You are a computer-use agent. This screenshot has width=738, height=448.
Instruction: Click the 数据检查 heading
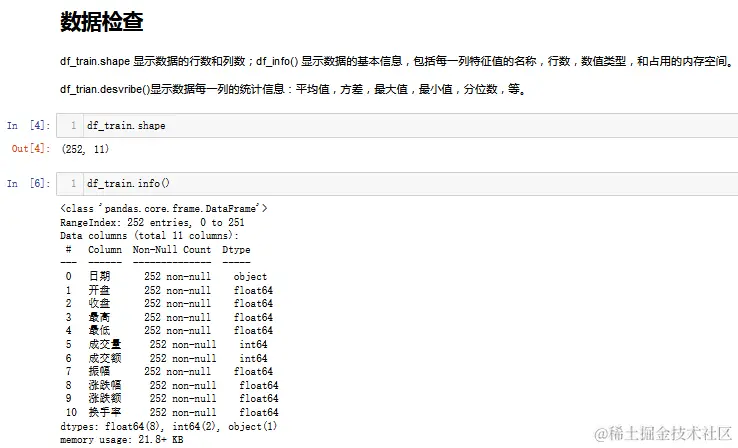click(102, 22)
